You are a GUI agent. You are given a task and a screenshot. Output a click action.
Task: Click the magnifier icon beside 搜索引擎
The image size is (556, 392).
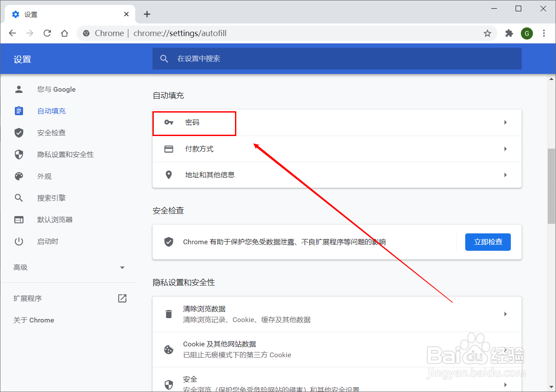pyautogui.click(x=19, y=198)
